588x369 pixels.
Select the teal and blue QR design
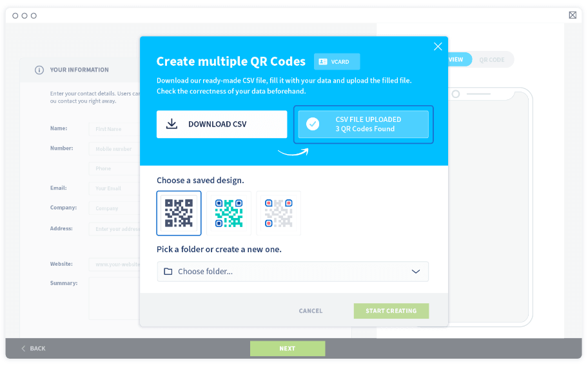(229, 214)
